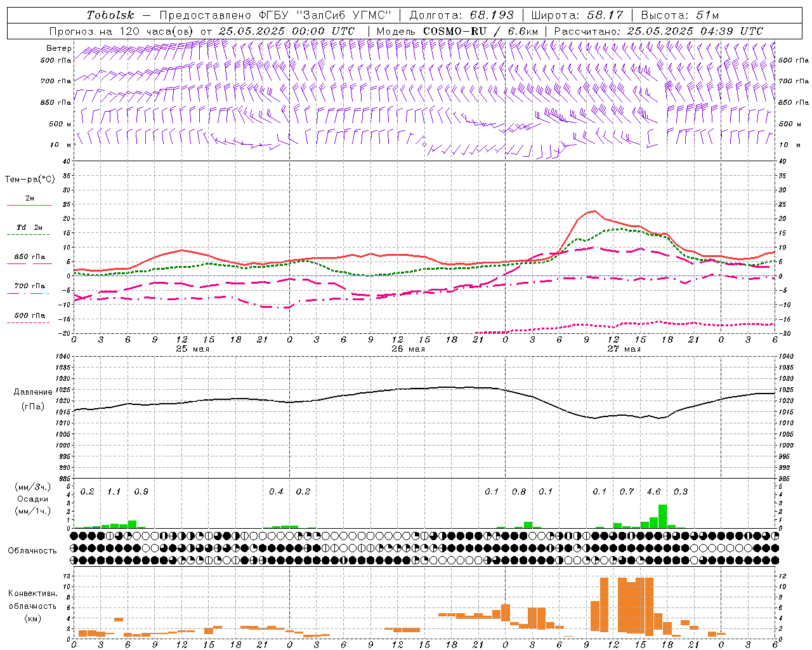
Task: Click the peak of the red 2м temperature curve
Action: (594, 211)
